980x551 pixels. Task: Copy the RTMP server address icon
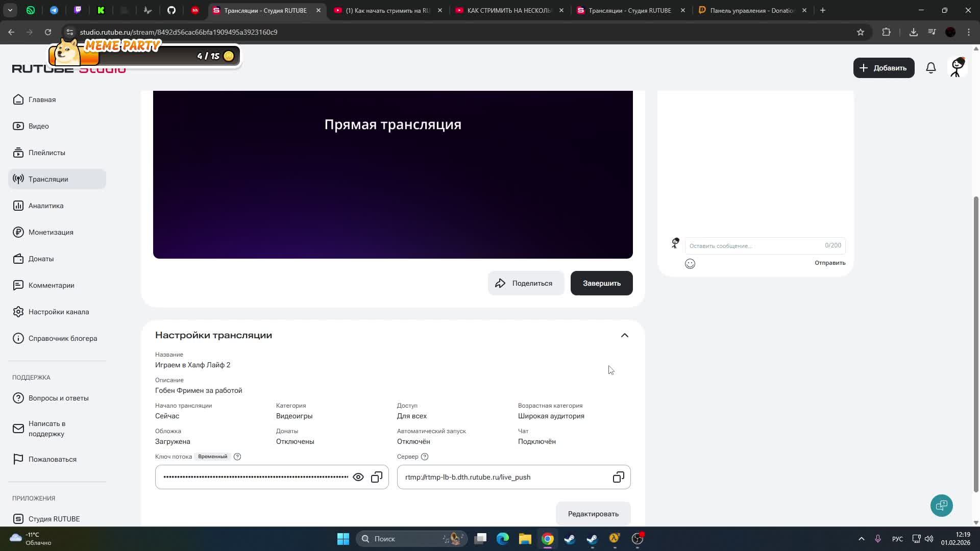click(618, 477)
